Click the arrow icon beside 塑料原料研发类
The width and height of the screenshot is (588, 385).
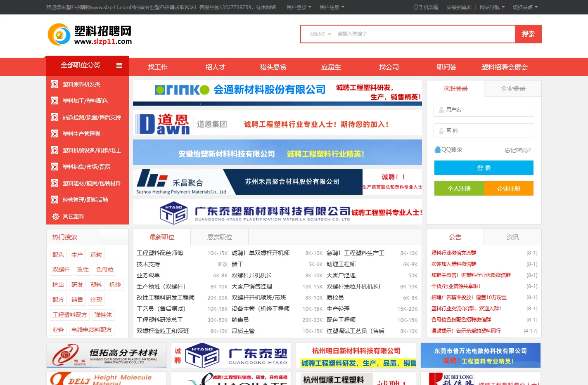pyautogui.click(x=55, y=84)
